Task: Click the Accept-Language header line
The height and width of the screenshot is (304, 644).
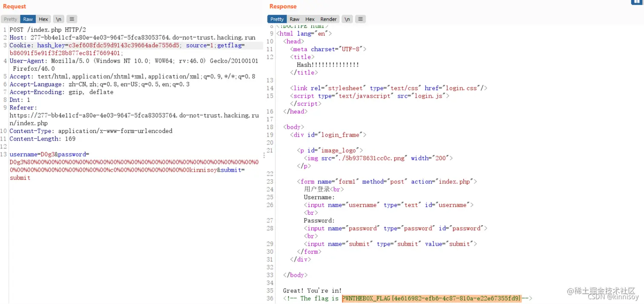Action: pyautogui.click(x=100, y=84)
